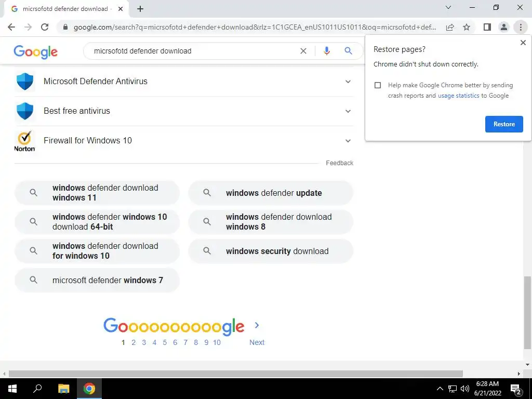Clear the search box with the X icon
Screen dimensions: 532x399
tap(303, 51)
